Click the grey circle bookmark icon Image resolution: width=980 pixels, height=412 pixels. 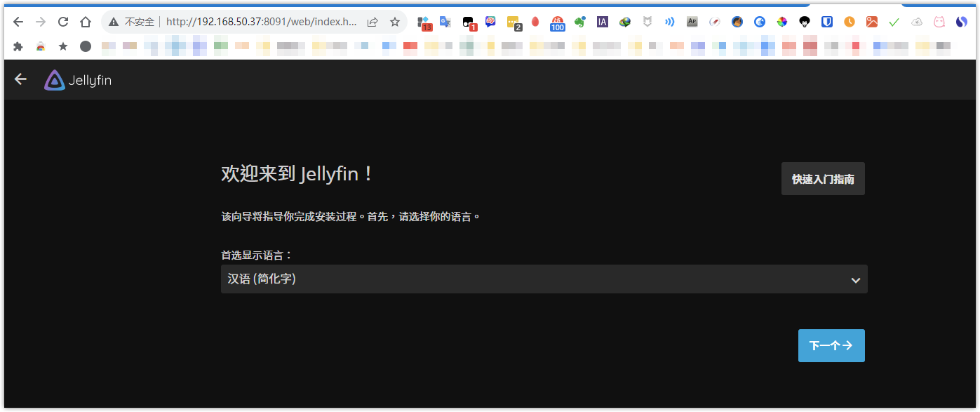[86, 46]
